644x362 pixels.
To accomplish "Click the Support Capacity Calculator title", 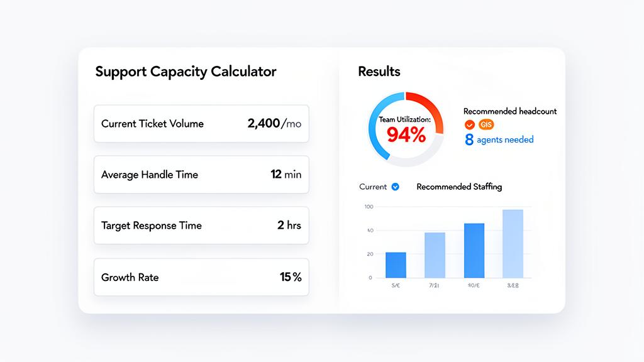I will [185, 72].
